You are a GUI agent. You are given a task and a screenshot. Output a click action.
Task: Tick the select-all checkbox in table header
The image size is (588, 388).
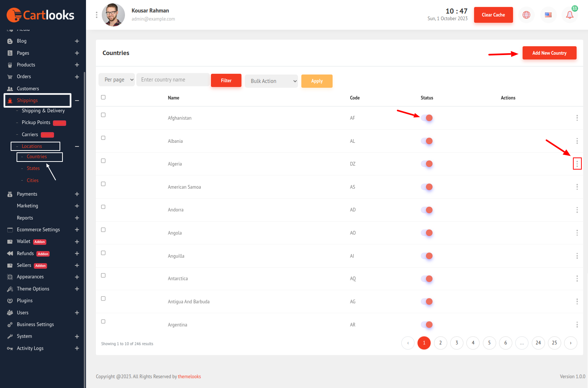tap(103, 97)
